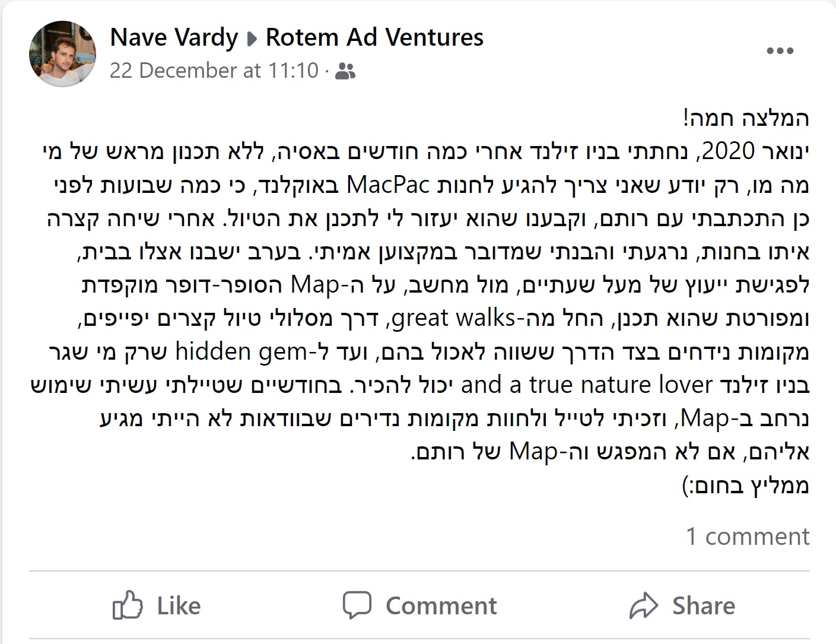This screenshot has width=836, height=644.
Task: Click the word MacPac in the post
Action: pyautogui.click(x=387, y=185)
